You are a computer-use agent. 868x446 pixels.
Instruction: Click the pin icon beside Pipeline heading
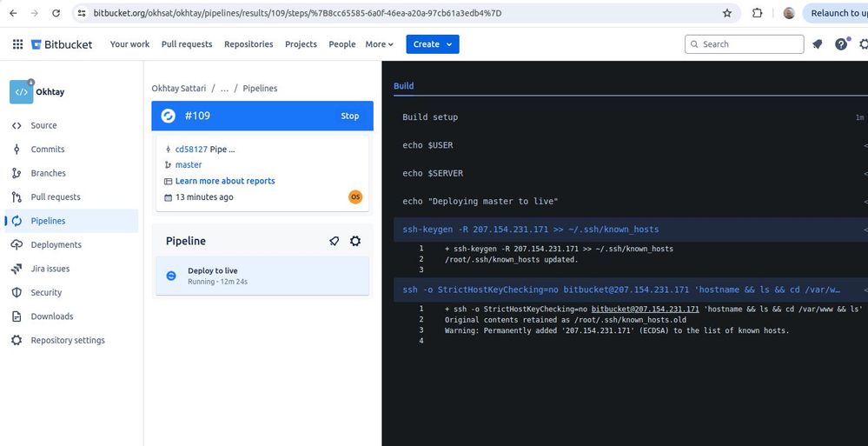pos(334,241)
